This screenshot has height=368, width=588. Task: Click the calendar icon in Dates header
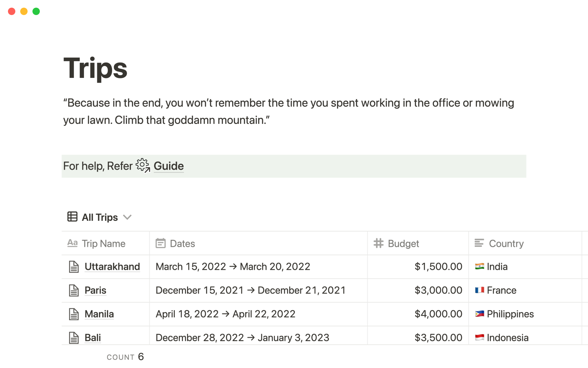160,243
